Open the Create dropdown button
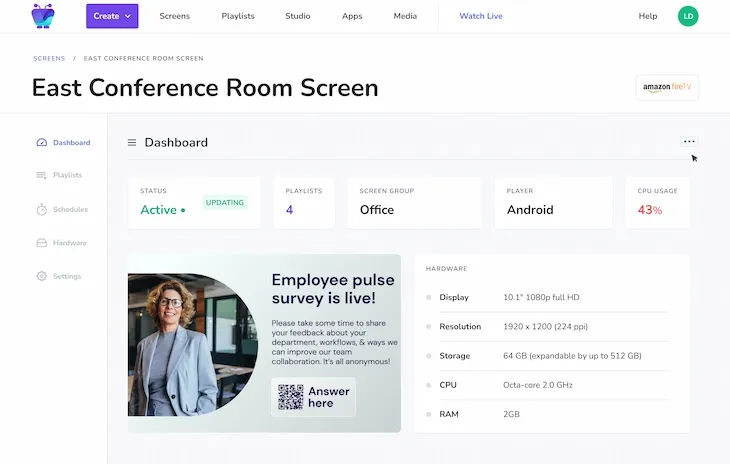The image size is (730, 464). (x=112, y=16)
